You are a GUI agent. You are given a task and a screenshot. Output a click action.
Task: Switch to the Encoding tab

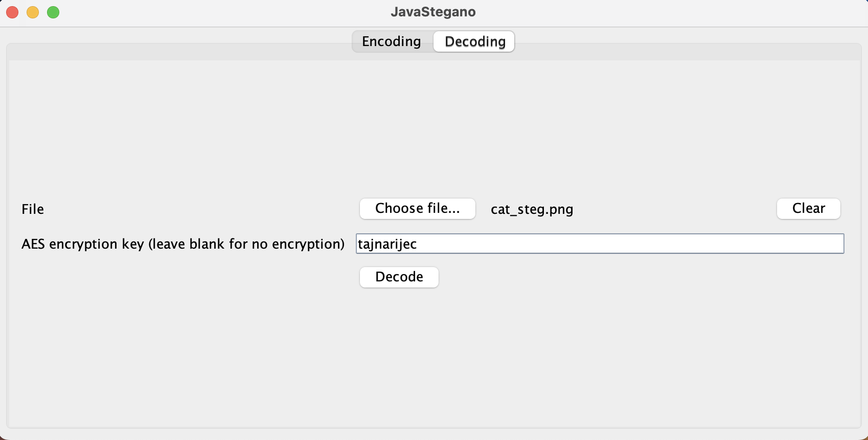tap(392, 41)
